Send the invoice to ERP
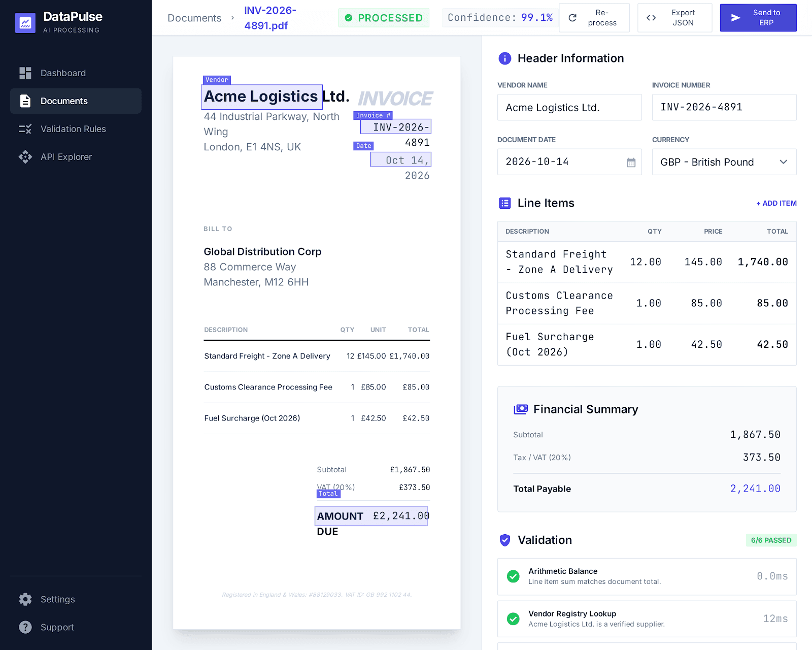This screenshot has height=650, width=812. pos(758,18)
